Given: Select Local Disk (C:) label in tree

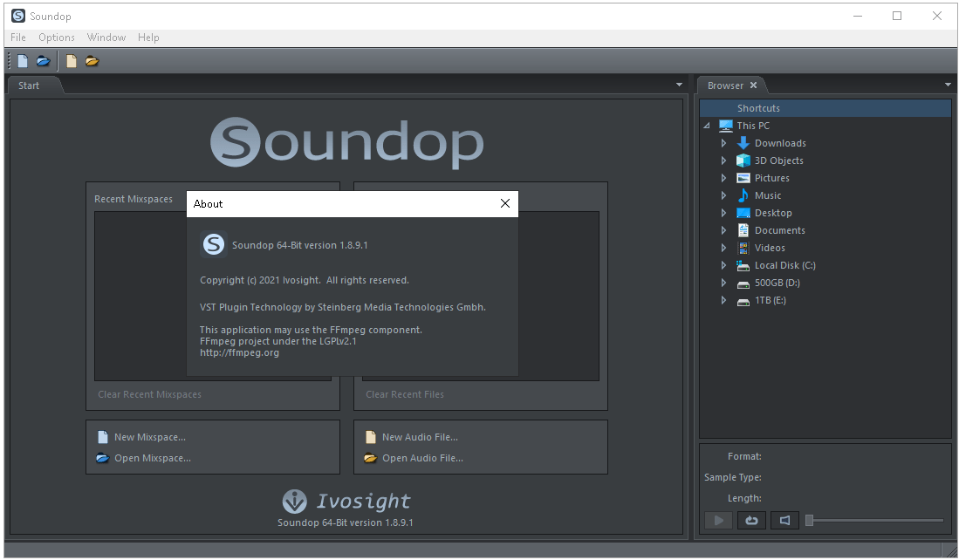Looking at the screenshot, I should pyautogui.click(x=785, y=265).
